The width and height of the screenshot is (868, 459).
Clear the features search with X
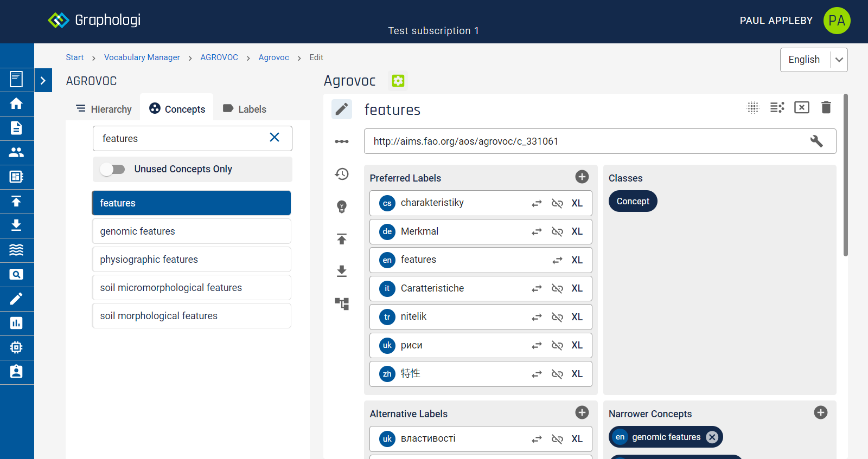click(275, 138)
